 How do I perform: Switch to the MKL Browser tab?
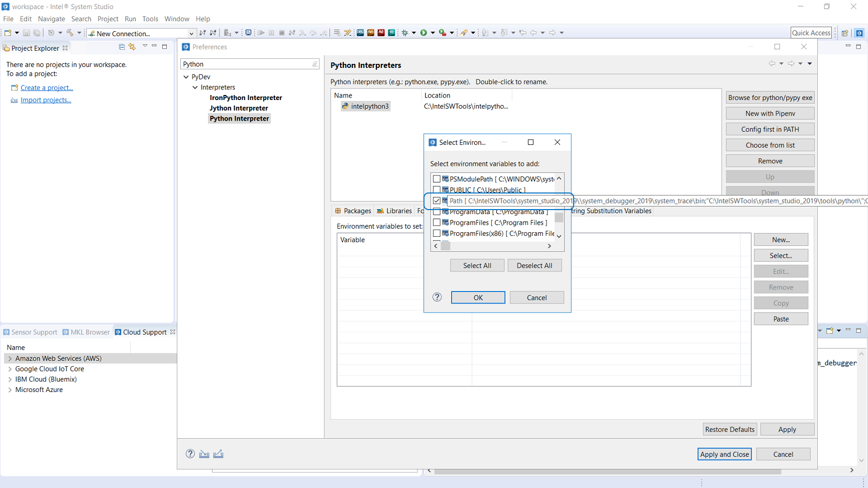coord(86,332)
